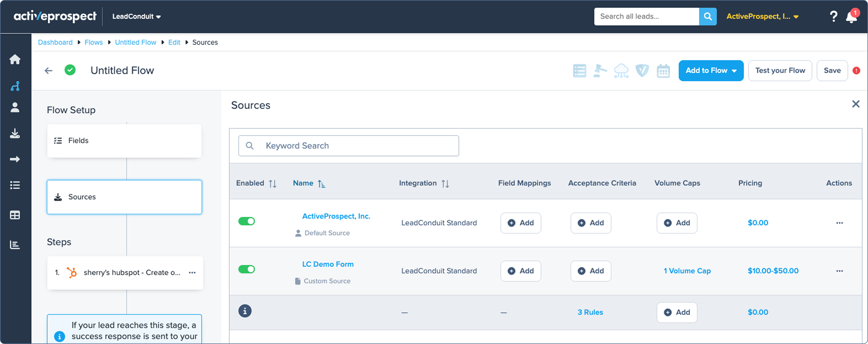Open the LeadConduit product dropdown
This screenshot has width=868, height=344.
pyautogui.click(x=136, y=17)
